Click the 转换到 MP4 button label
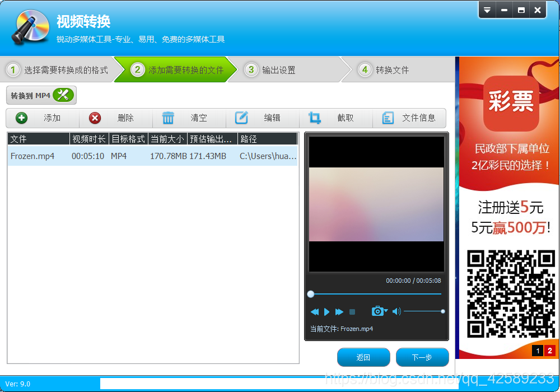Viewport: 560px width, 392px height. (x=30, y=95)
